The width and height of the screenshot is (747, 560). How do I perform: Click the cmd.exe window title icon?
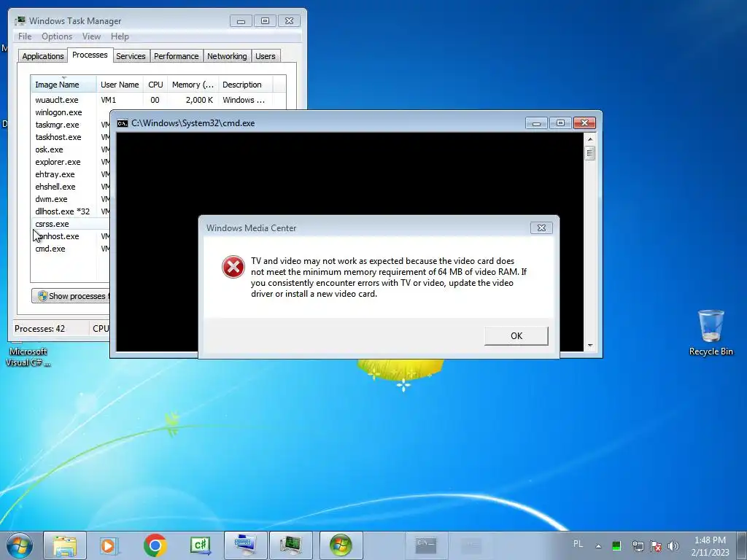pyautogui.click(x=123, y=123)
